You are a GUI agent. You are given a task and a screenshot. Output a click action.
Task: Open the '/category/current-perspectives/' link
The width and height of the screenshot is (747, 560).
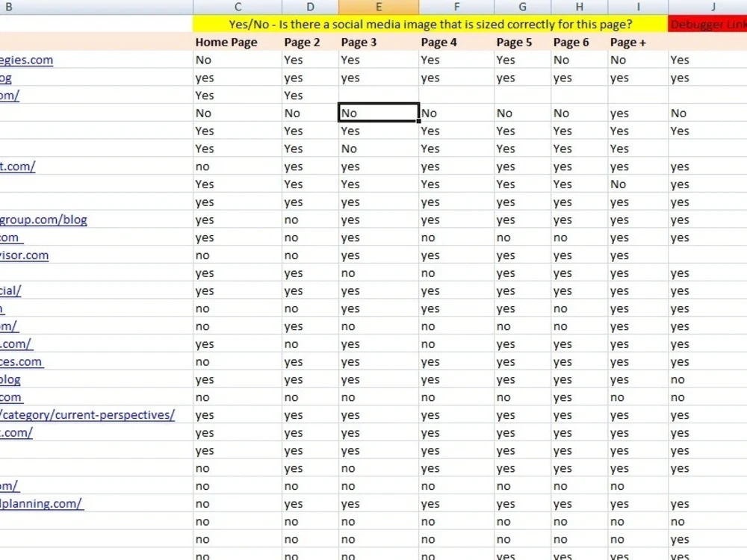(87, 415)
